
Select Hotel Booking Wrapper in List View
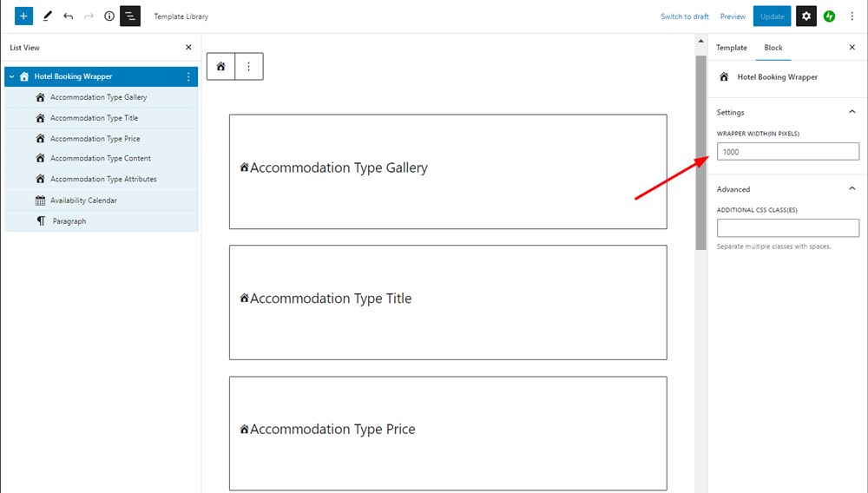tap(102, 76)
